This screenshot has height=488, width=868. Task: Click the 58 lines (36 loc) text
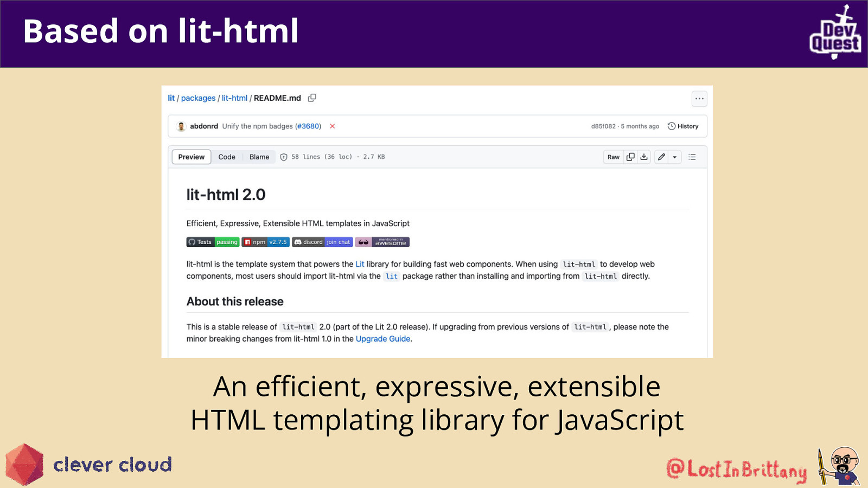(322, 157)
